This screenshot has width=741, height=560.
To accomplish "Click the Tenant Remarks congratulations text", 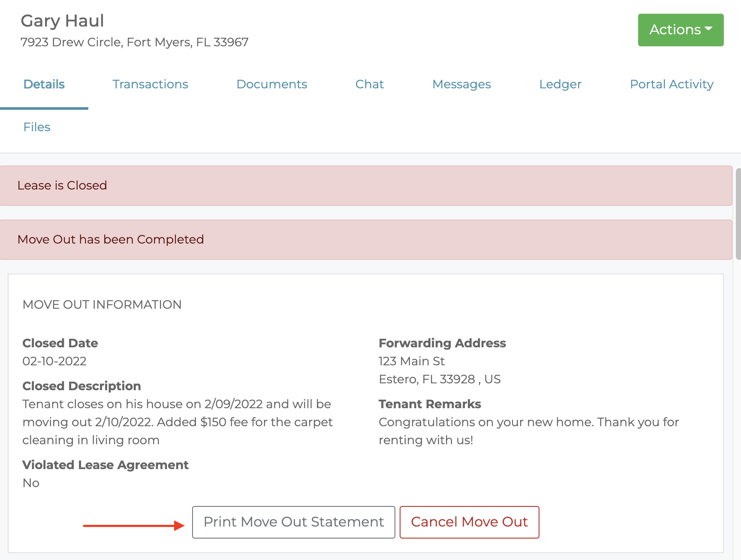I will (x=528, y=431).
